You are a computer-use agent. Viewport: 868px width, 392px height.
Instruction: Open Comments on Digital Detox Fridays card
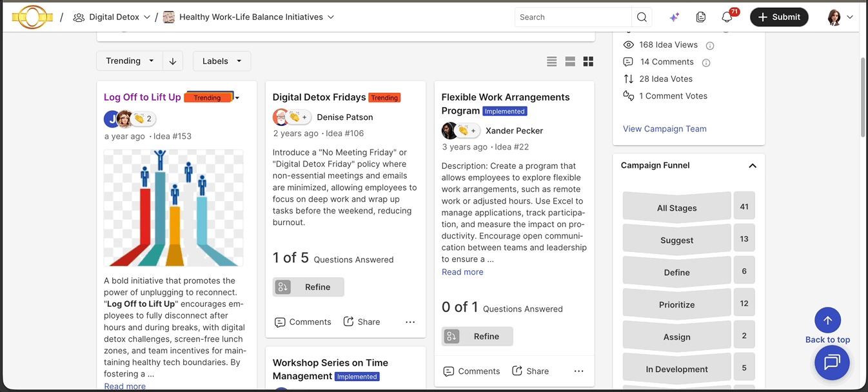coord(303,322)
